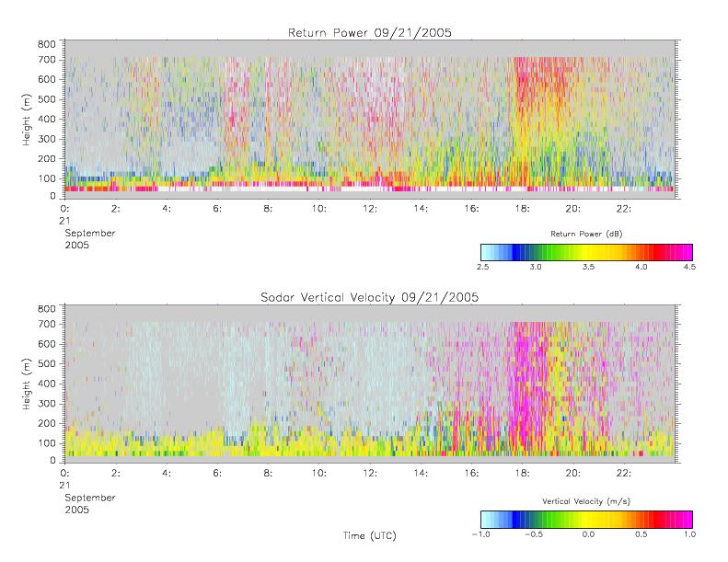The image size is (728, 562).
Task: Click the Sodar Vertical Velocity heatmap plot area
Action: 370,384
